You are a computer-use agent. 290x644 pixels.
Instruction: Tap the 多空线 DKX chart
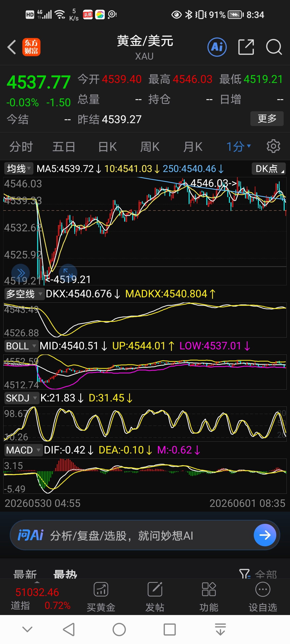click(145, 320)
